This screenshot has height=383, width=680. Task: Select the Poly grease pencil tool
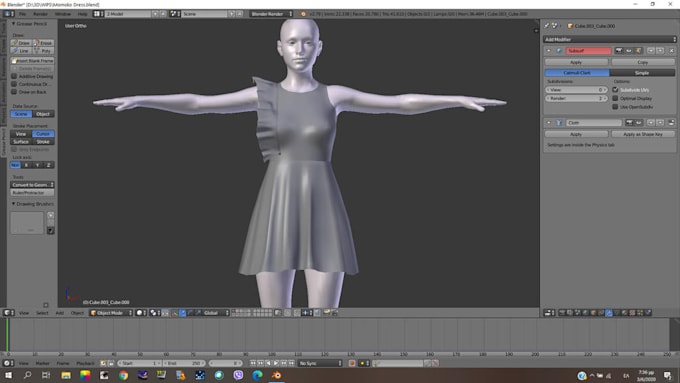coord(43,51)
